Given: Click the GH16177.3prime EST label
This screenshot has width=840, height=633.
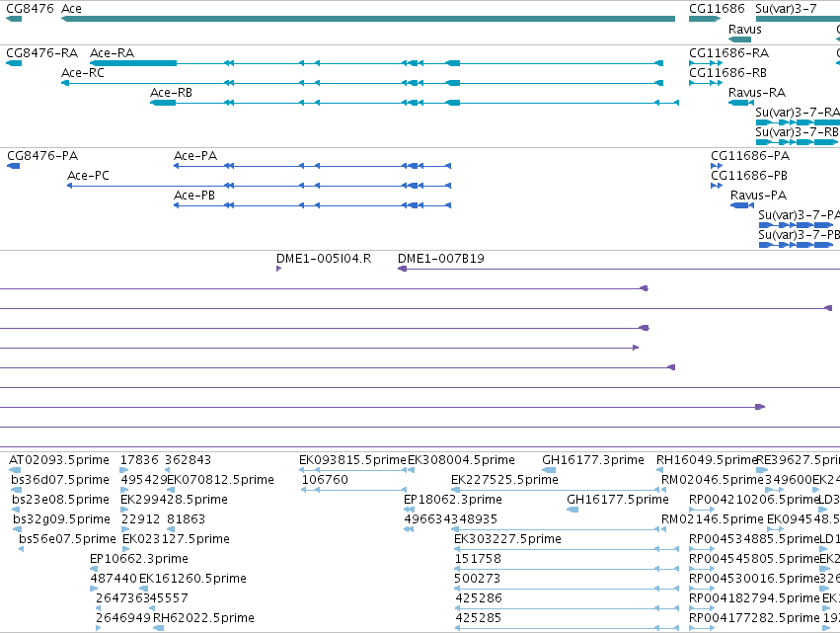Looking at the screenshot, I should (593, 460).
